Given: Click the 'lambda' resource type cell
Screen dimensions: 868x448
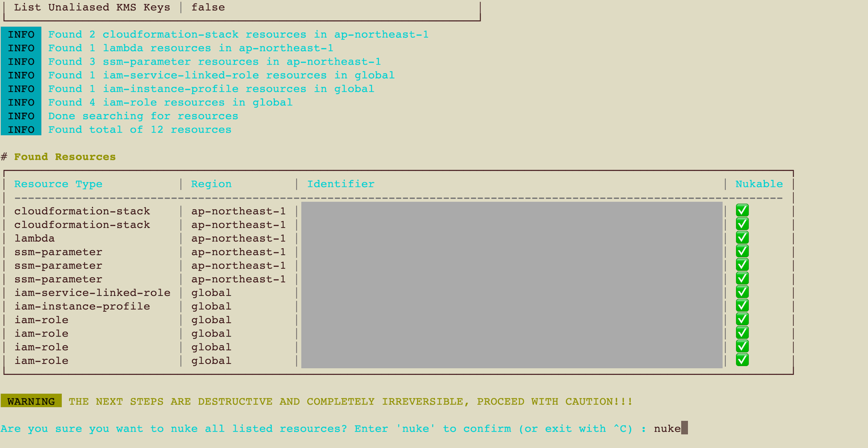Looking at the screenshot, I should pos(34,238).
